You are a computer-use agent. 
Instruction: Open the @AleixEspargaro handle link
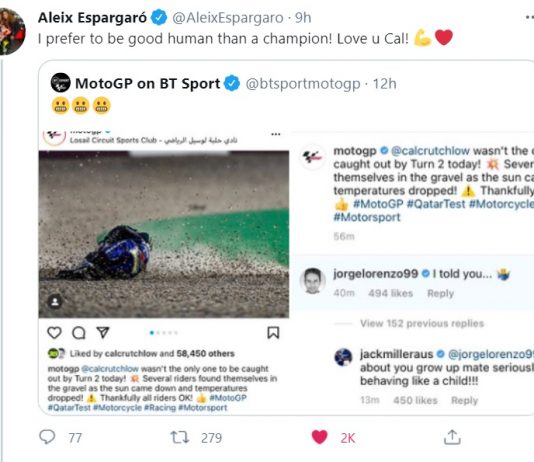coord(228,17)
